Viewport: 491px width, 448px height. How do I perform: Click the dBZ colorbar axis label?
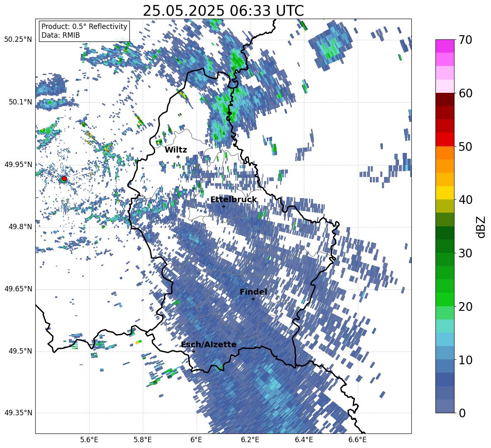[481, 227]
